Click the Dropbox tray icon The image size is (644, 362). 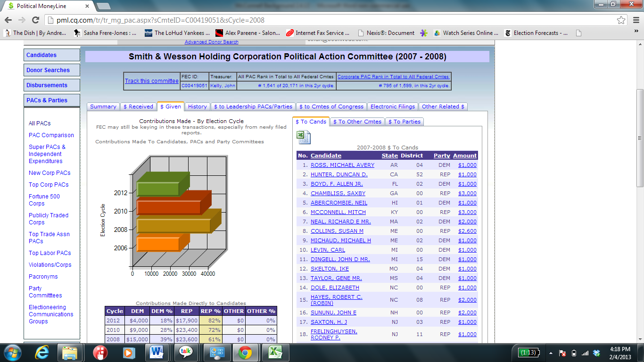click(596, 353)
